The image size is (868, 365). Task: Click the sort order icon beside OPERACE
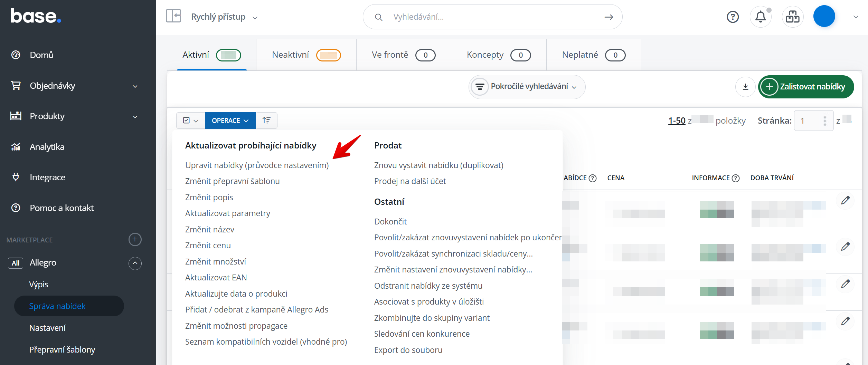pos(266,121)
